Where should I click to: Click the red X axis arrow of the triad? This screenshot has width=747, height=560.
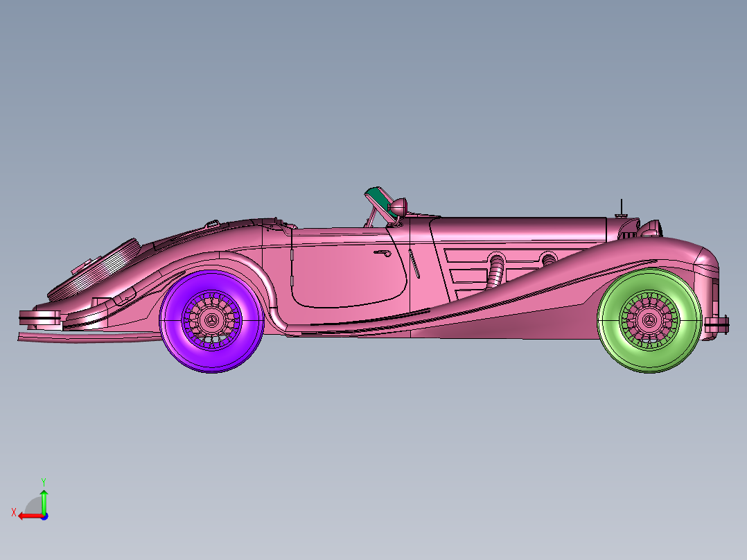coord(30,516)
